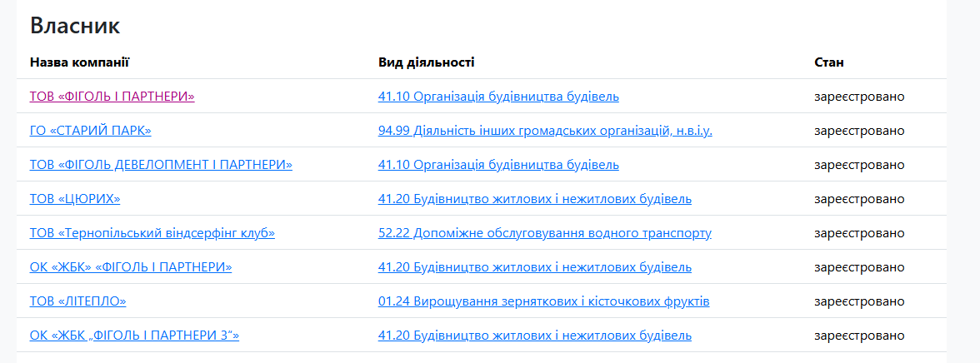Click ТОВ «ФІГОЛЬ ДЕВЕЛОПМЕНТ І ПАРТНЕРИ» link
980x363 pixels.
pyautogui.click(x=161, y=165)
